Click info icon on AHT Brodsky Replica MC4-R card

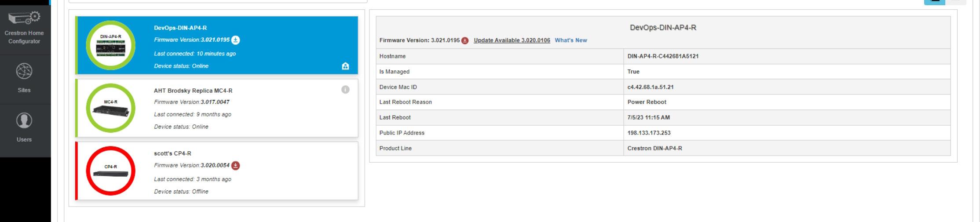pyautogui.click(x=345, y=90)
